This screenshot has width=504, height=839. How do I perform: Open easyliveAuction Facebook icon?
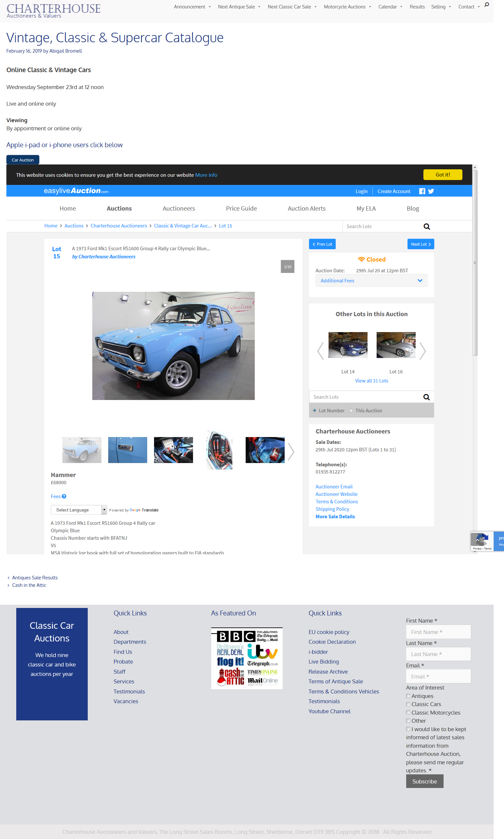pos(422,191)
